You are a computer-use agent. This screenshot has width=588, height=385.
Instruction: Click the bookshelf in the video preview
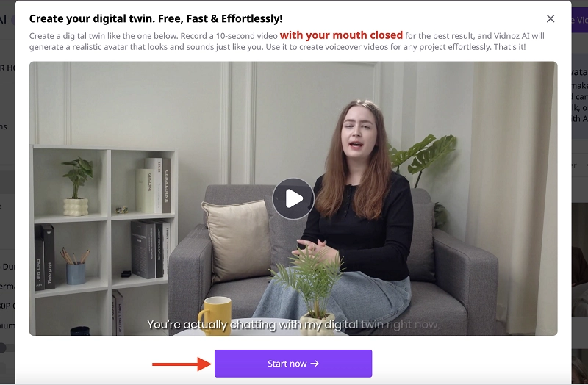pyautogui.click(x=104, y=240)
